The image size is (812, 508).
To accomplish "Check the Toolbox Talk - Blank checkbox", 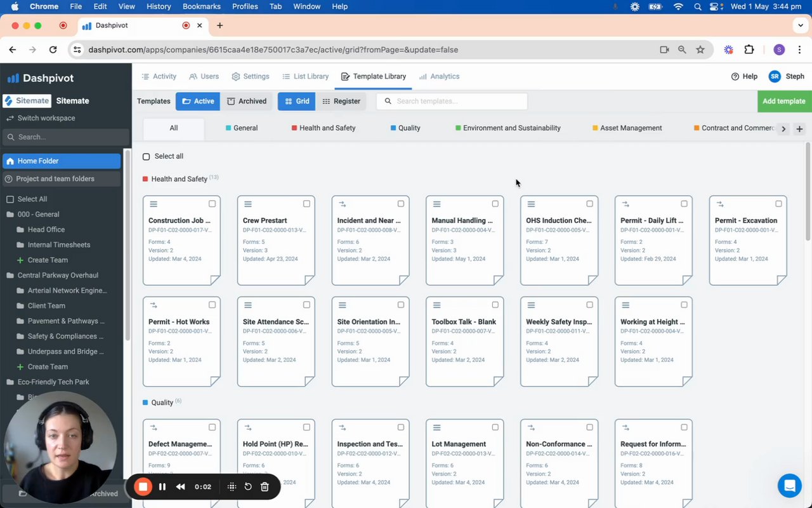I will pos(495,305).
